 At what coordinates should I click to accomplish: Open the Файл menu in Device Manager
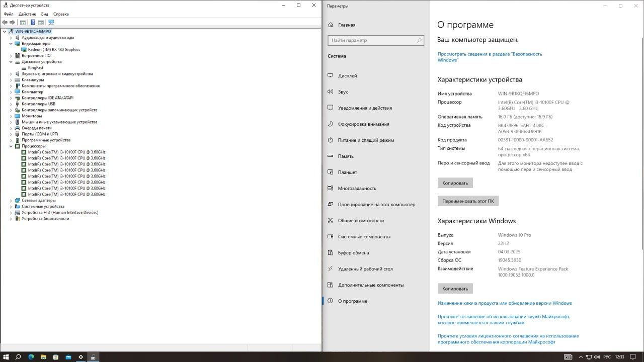click(9, 14)
